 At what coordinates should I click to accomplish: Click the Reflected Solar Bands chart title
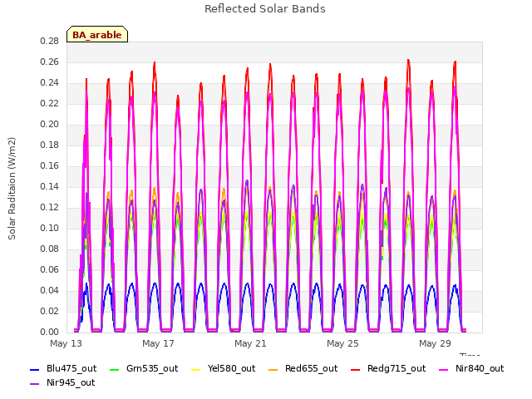(x=265, y=9)
